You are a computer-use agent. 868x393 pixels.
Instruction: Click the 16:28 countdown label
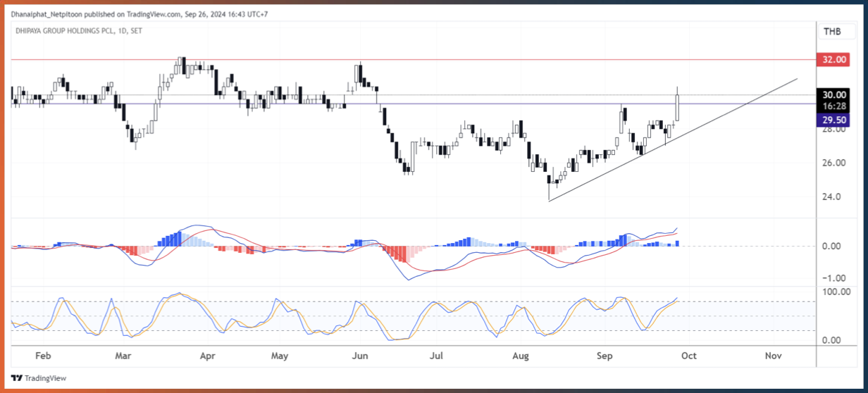[x=834, y=106]
